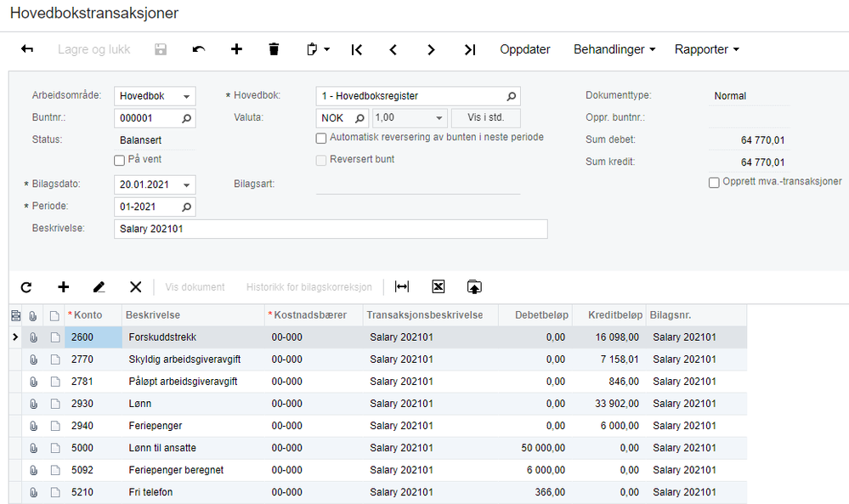Click the Vis i std. button
849x504 pixels.
pos(485,117)
